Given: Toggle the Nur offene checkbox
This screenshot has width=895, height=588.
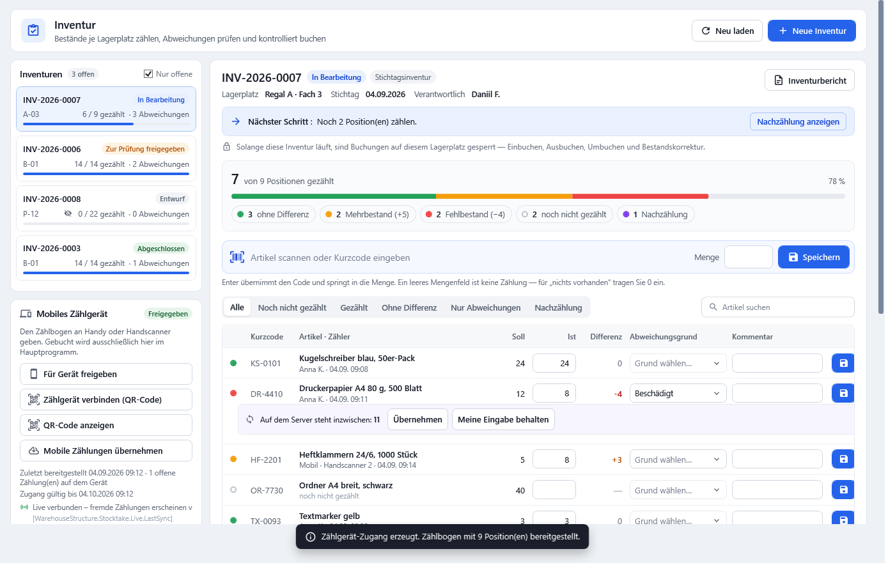Looking at the screenshot, I should click(x=148, y=74).
